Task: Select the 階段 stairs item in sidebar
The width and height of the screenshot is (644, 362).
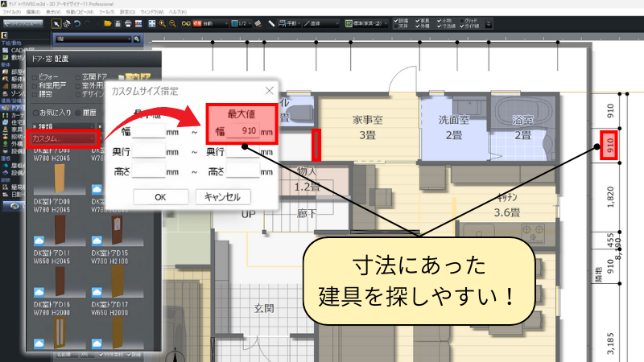Action: [12, 86]
